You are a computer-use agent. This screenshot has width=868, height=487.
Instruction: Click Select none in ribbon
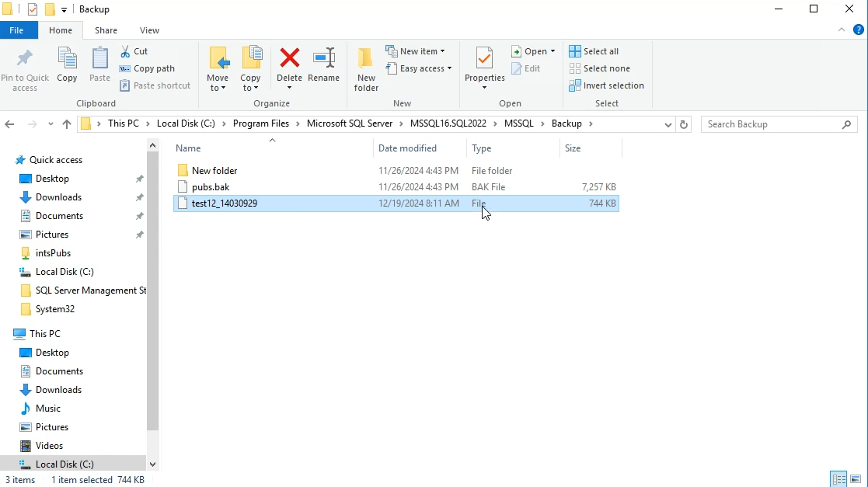click(x=599, y=68)
